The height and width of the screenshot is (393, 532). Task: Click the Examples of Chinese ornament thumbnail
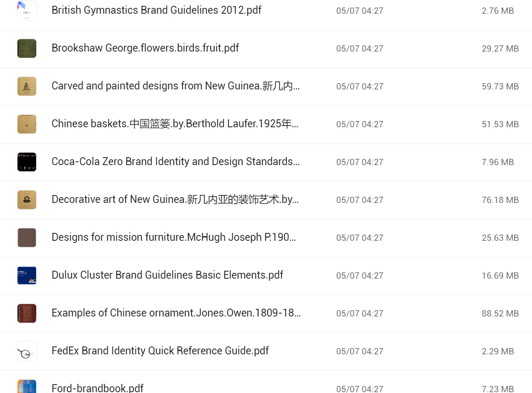27,313
